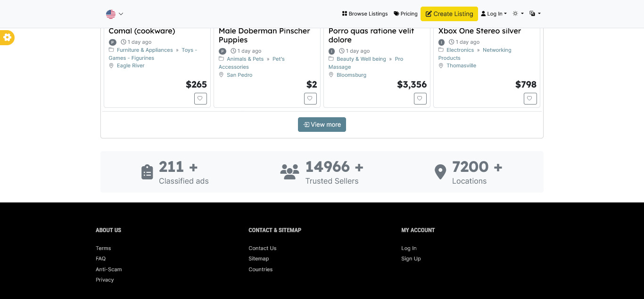The image size is (644, 299).
Task: Open Browse Listings in the navbar
Action: pos(365,14)
